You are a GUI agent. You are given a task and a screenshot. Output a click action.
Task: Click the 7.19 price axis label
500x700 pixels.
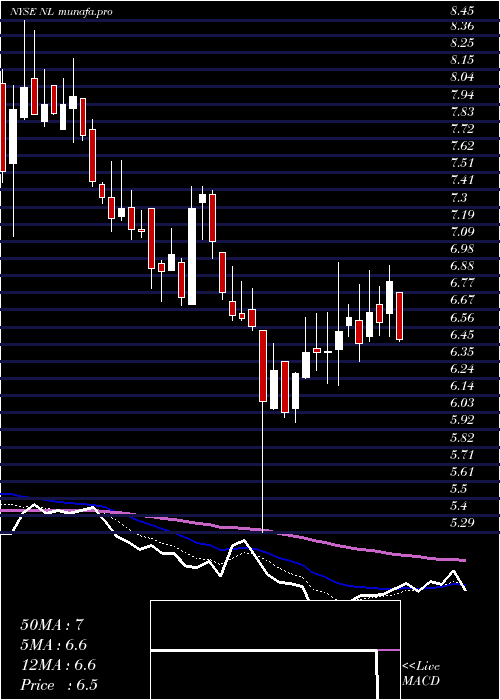point(462,215)
